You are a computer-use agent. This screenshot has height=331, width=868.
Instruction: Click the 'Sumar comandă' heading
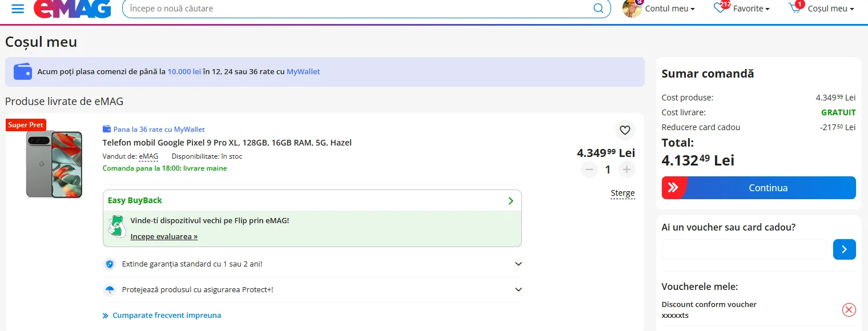point(708,74)
